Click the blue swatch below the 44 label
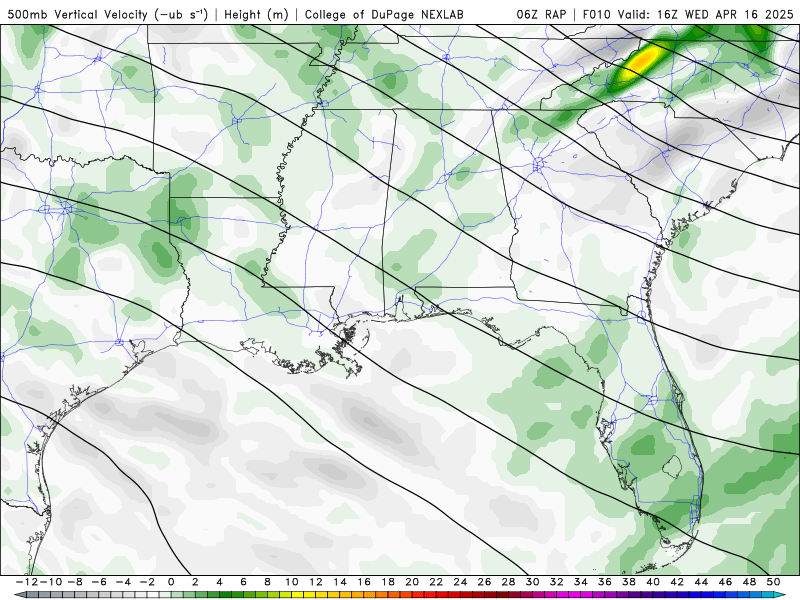This screenshot has height=600, width=800. [x=707, y=595]
